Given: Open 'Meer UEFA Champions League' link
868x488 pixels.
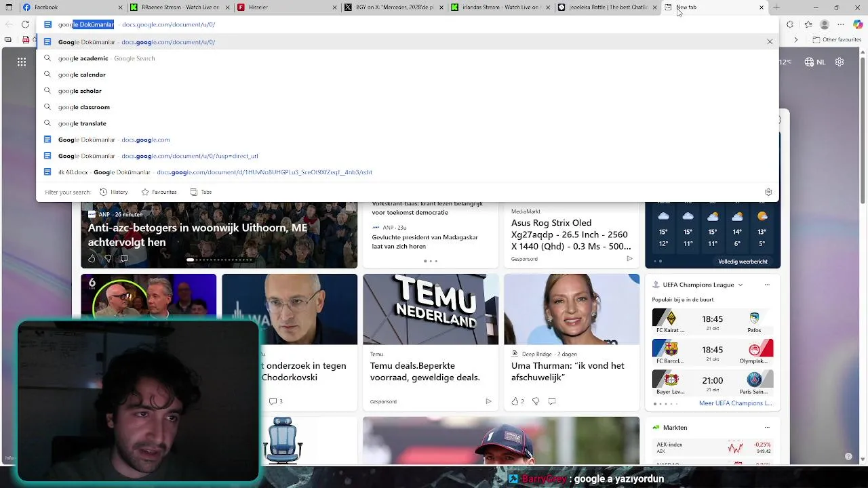Looking at the screenshot, I should 735,403.
